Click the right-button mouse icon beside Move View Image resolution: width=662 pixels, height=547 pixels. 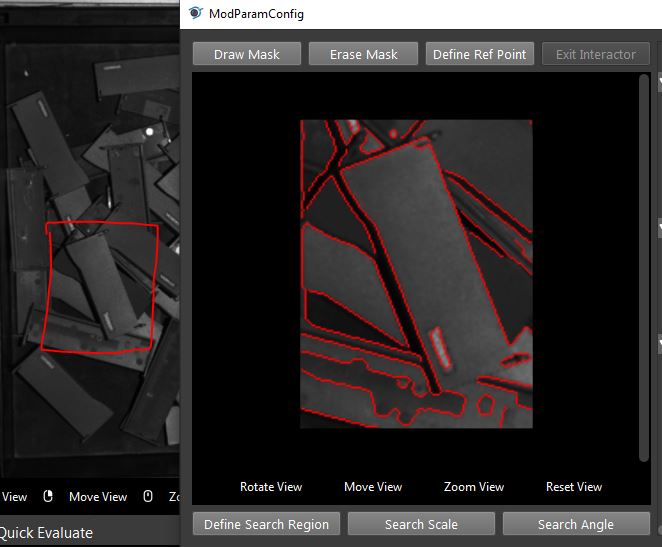(x=48, y=496)
